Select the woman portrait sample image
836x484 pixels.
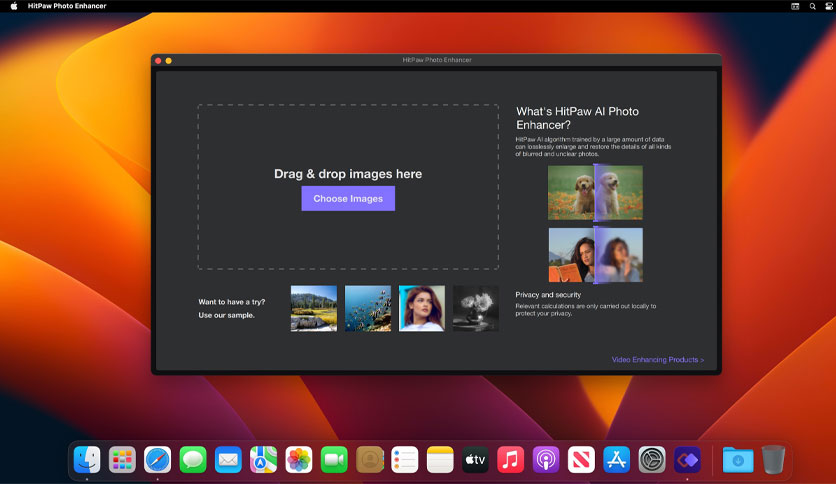point(422,309)
